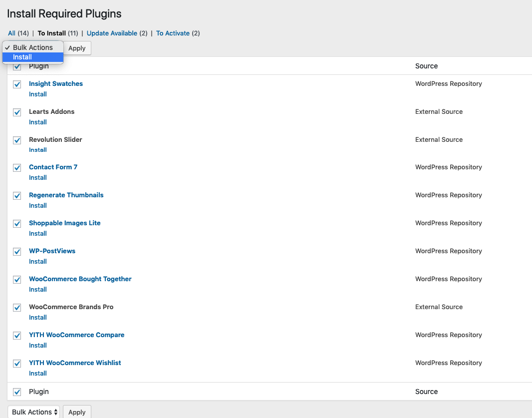This screenshot has height=418, width=532.
Task: Uncheck the select-all checkbox in the footer row
Action: click(x=17, y=392)
